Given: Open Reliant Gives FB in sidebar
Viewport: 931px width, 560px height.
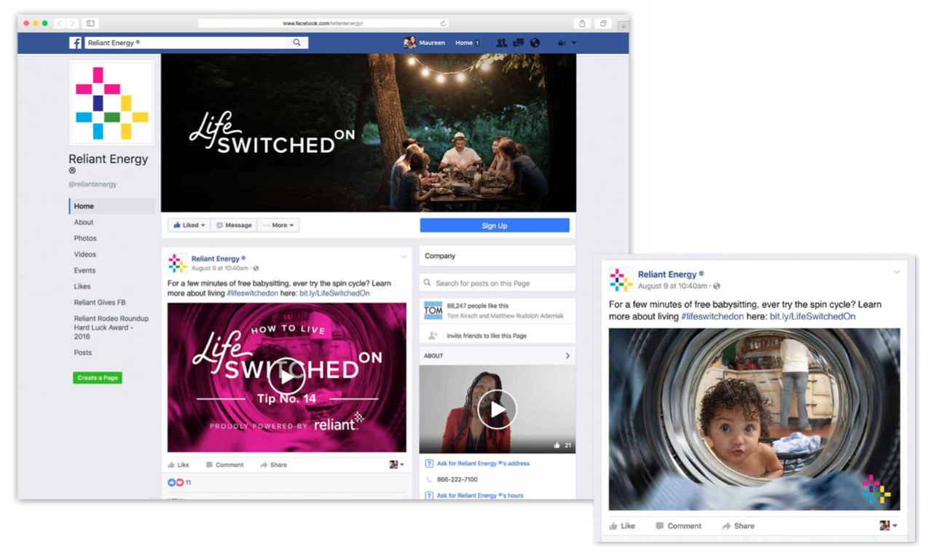Looking at the screenshot, I should 100,302.
